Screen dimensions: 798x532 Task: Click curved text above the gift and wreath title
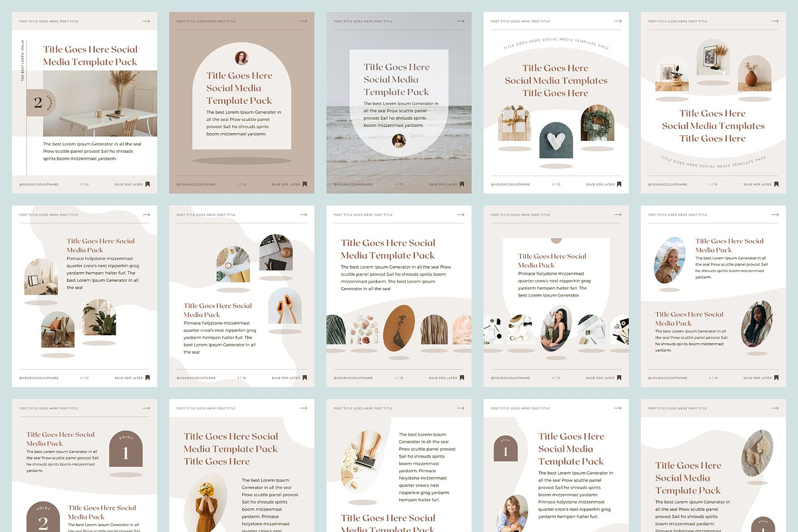point(556,44)
